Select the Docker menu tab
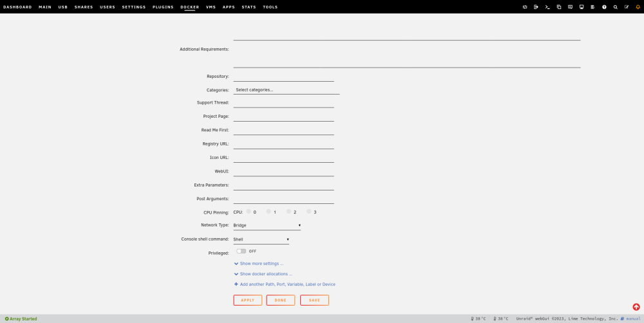The width and height of the screenshot is (644, 323). tap(190, 7)
